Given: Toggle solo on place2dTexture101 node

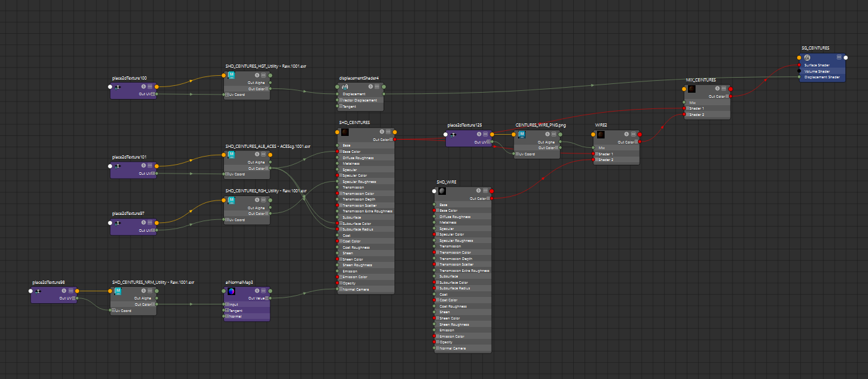Looking at the screenshot, I should pyautogui.click(x=144, y=165).
